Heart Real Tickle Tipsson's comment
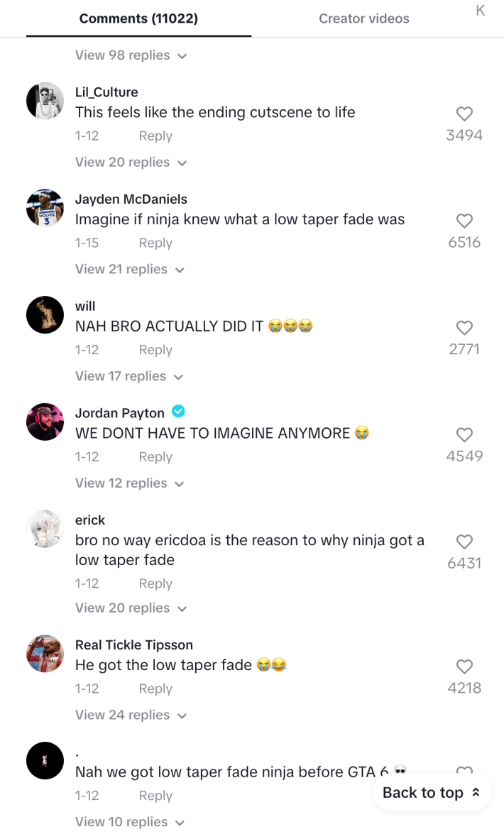Screen dimensions: 504x839 click(x=464, y=667)
